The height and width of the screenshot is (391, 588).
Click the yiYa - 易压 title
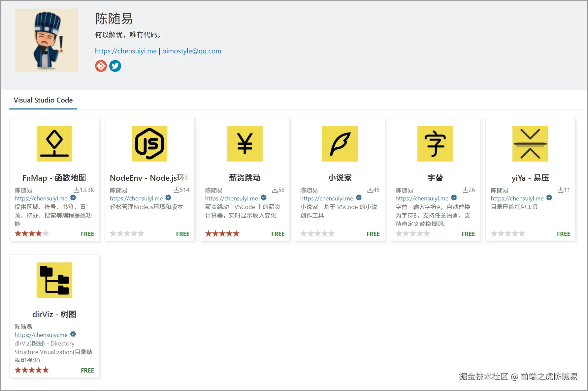coord(530,178)
